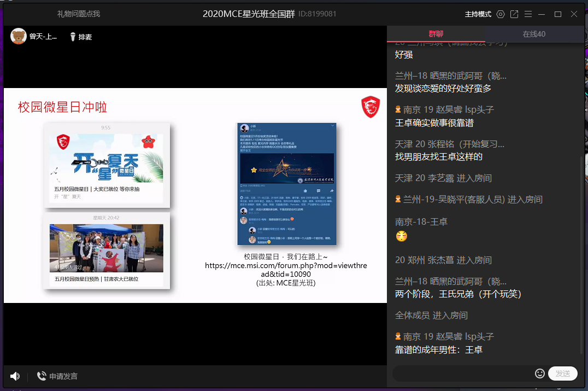Select message 靠谱的成年男性：王卓
Image resolution: width=588 pixels, height=391 pixels.
438,350
